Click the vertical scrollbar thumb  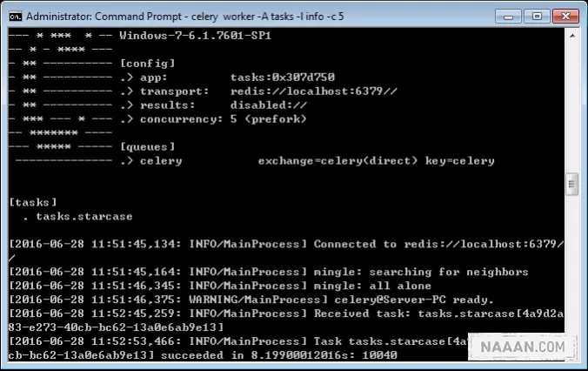click(571, 184)
